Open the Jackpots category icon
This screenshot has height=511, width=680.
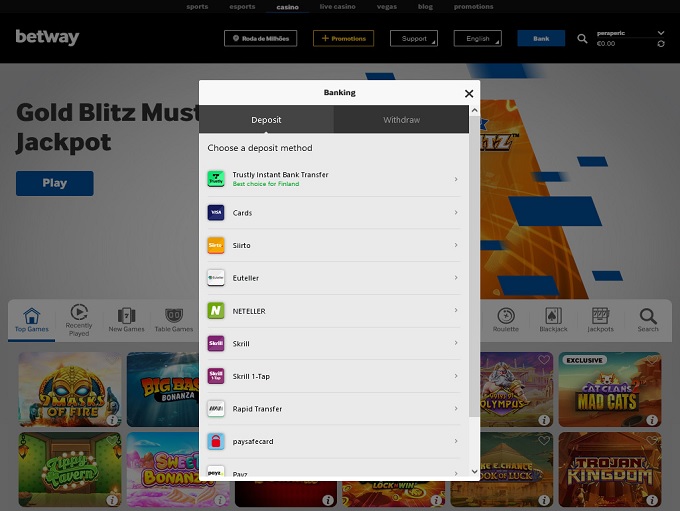[601, 319]
